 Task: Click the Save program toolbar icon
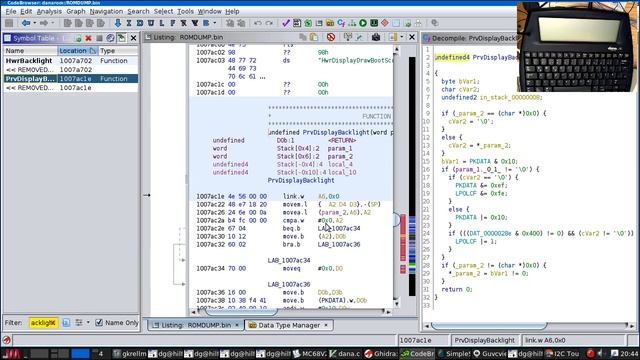(x=9, y=23)
